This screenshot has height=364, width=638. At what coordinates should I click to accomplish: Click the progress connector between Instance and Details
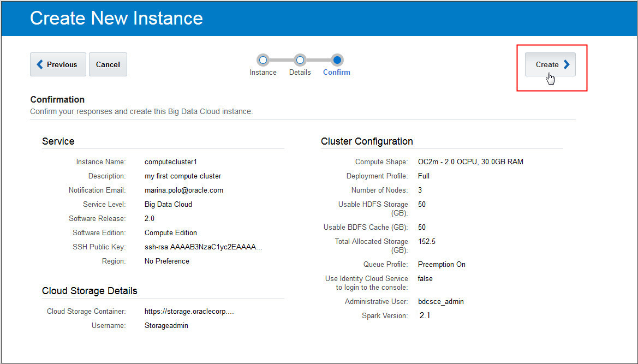click(x=282, y=60)
